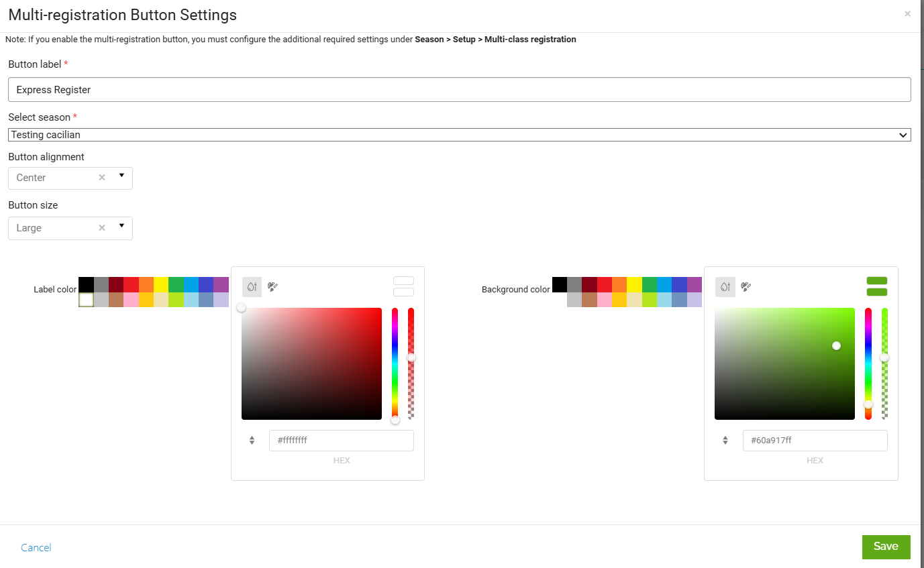924x568 pixels.
Task: Expand the Button alignment dropdown arrow
Action: point(121,176)
